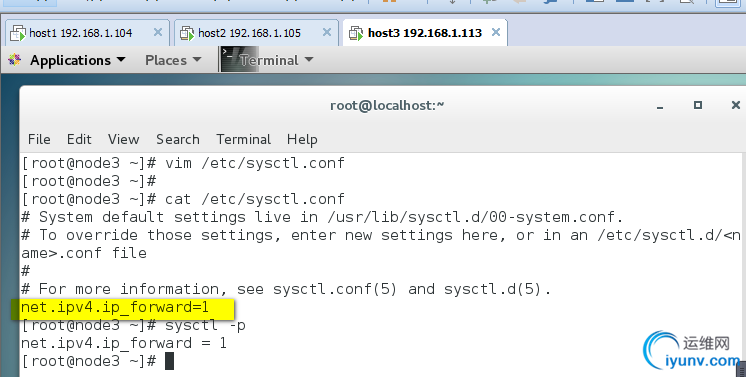Open the Search menu in terminal
The height and width of the screenshot is (377, 746).
click(x=178, y=139)
